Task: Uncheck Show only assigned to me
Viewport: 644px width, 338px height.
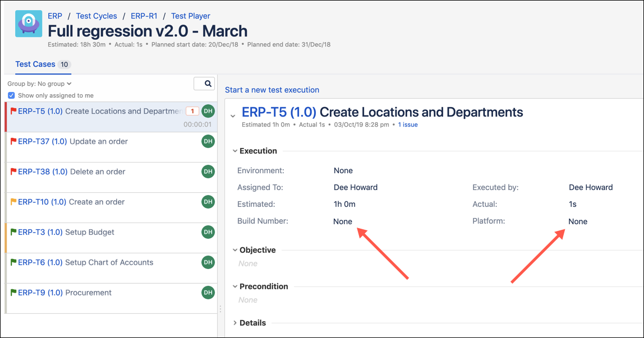Action: (x=11, y=95)
